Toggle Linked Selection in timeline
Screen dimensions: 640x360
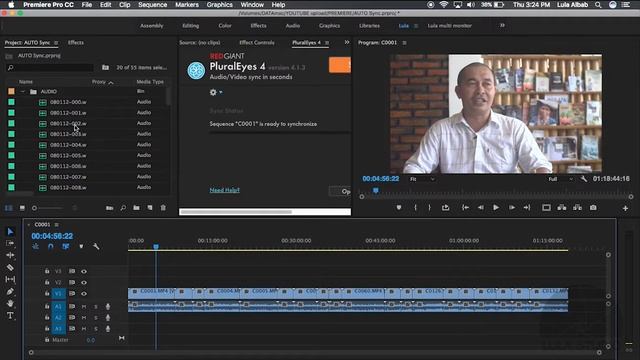tap(66, 247)
